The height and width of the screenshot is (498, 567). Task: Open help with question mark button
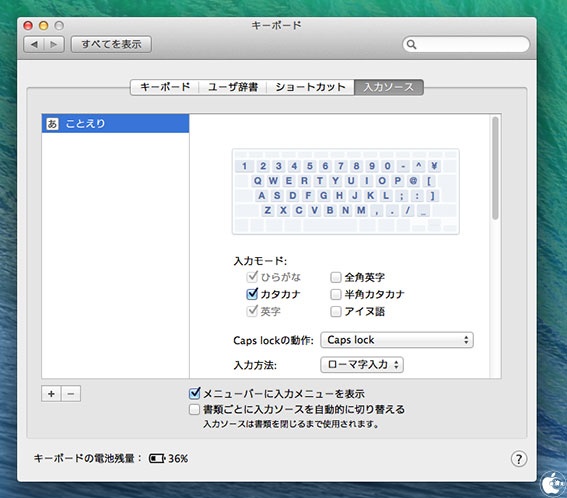click(519, 459)
